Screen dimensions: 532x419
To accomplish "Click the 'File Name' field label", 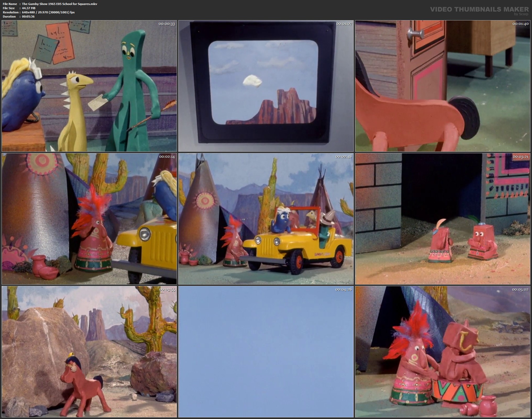I will coord(10,4).
